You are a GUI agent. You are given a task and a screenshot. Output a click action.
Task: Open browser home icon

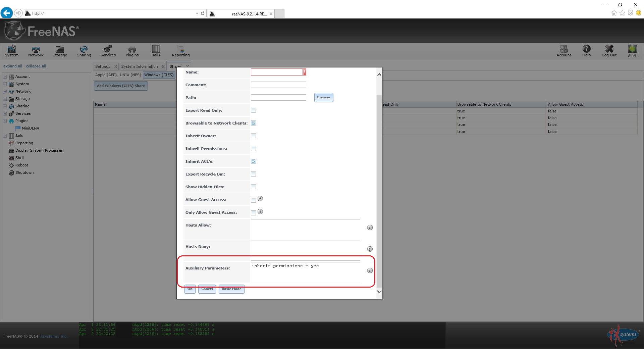(x=614, y=13)
